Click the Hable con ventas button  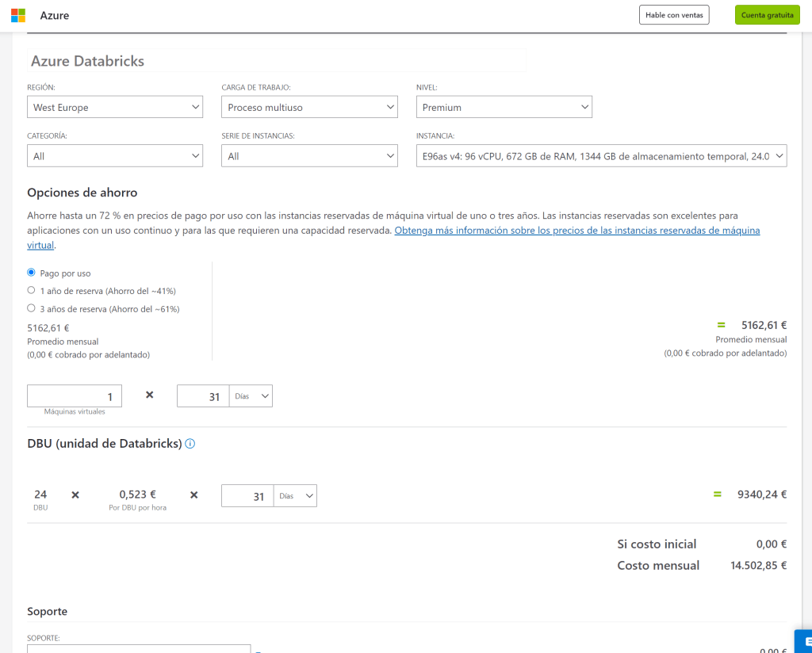click(674, 15)
